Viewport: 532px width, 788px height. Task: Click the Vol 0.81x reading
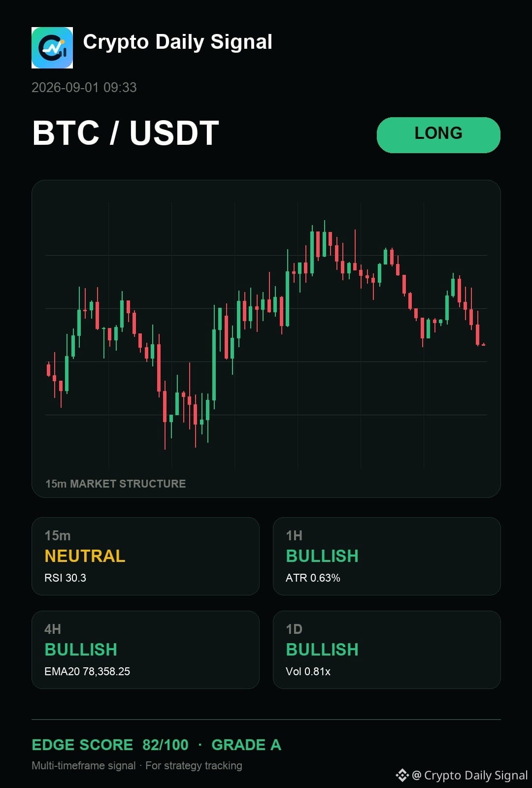click(x=308, y=671)
